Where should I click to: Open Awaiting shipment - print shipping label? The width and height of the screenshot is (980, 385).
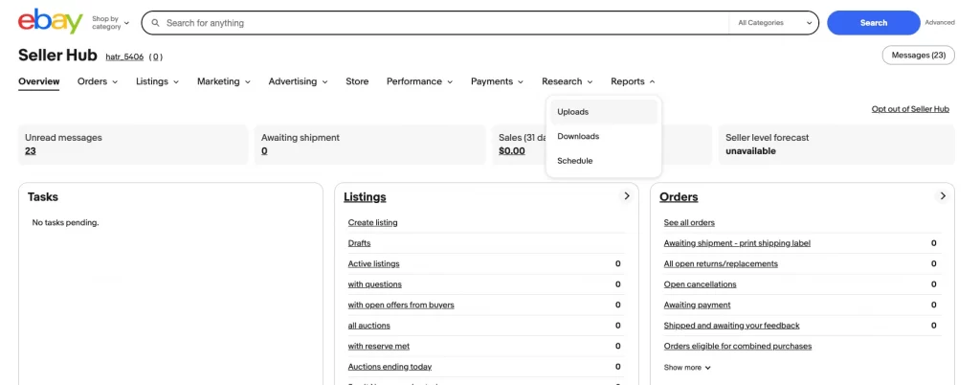(x=737, y=243)
